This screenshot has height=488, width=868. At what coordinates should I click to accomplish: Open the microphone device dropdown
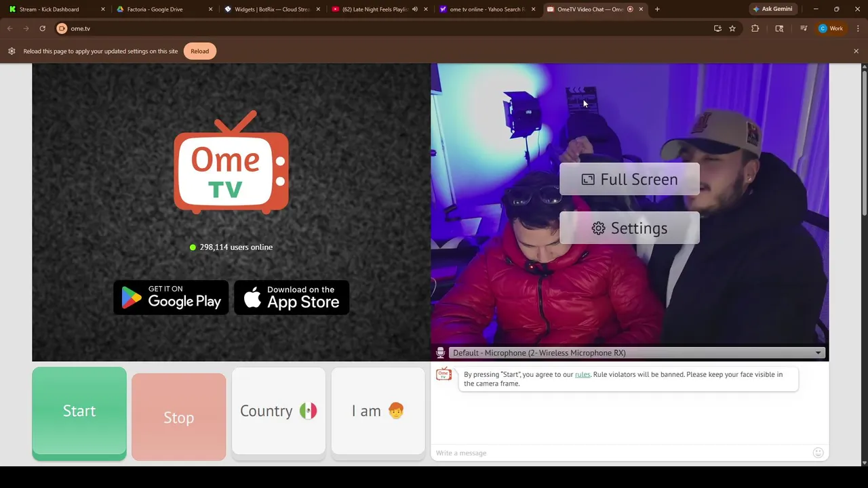click(637, 352)
